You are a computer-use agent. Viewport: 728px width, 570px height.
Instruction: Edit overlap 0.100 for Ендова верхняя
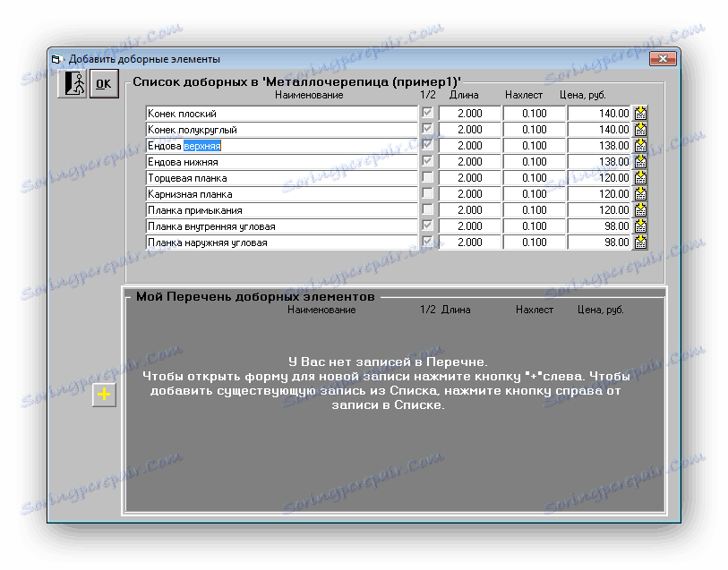tap(535, 146)
